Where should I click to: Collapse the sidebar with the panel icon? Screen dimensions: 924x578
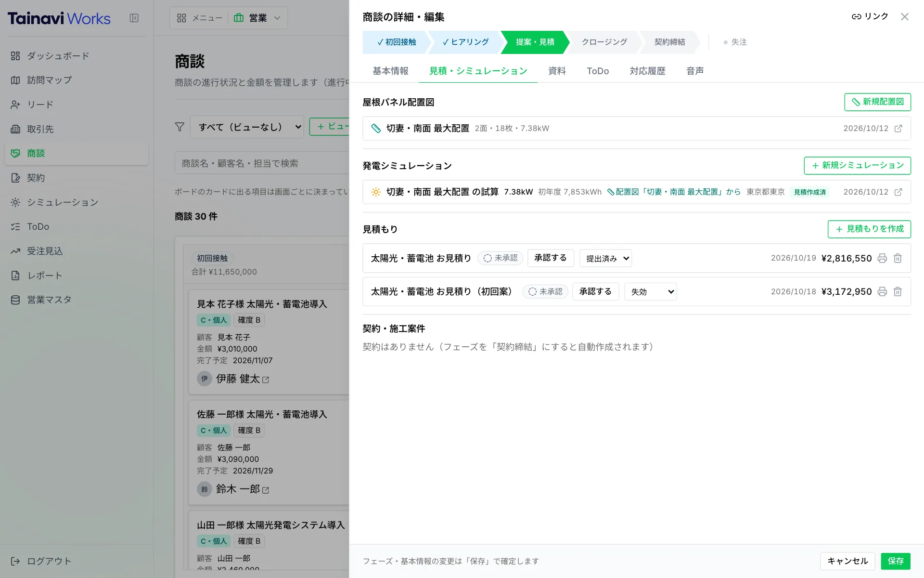click(x=134, y=18)
